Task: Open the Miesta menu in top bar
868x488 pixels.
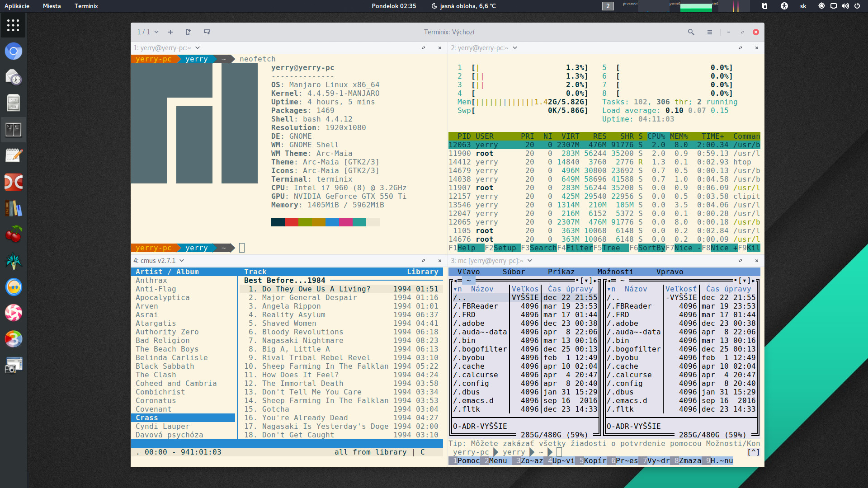Action: [x=52, y=6]
